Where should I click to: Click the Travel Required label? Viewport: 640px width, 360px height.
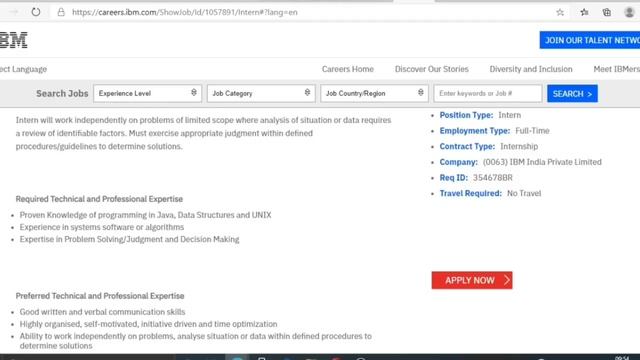pyautogui.click(x=471, y=193)
